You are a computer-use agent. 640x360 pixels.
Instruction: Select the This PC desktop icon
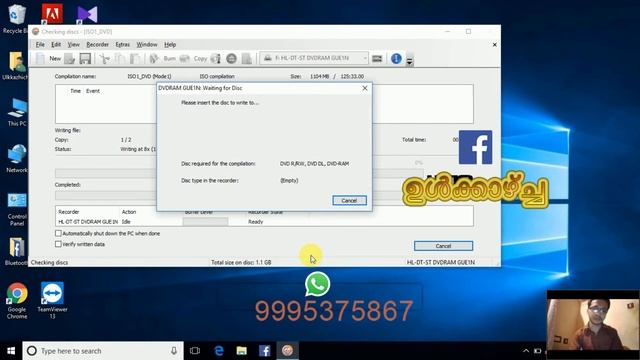point(17,112)
